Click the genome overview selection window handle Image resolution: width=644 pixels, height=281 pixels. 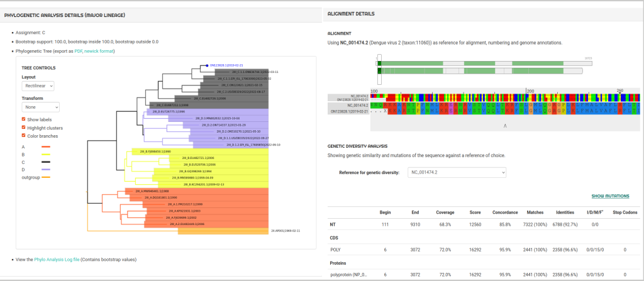pyautogui.click(x=379, y=70)
